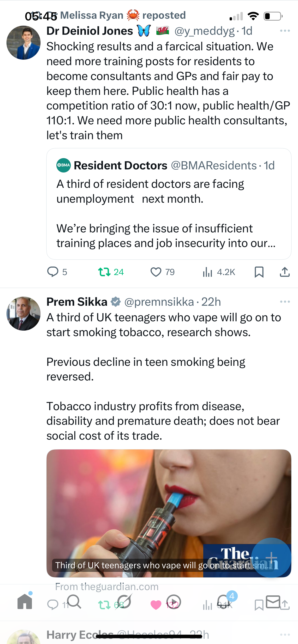Open more options on Prem Sikka's post
The width and height of the screenshot is (298, 644).
285,302
